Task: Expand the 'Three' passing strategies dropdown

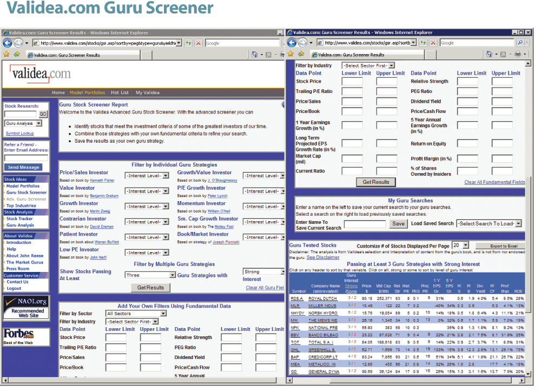Action: point(150,275)
